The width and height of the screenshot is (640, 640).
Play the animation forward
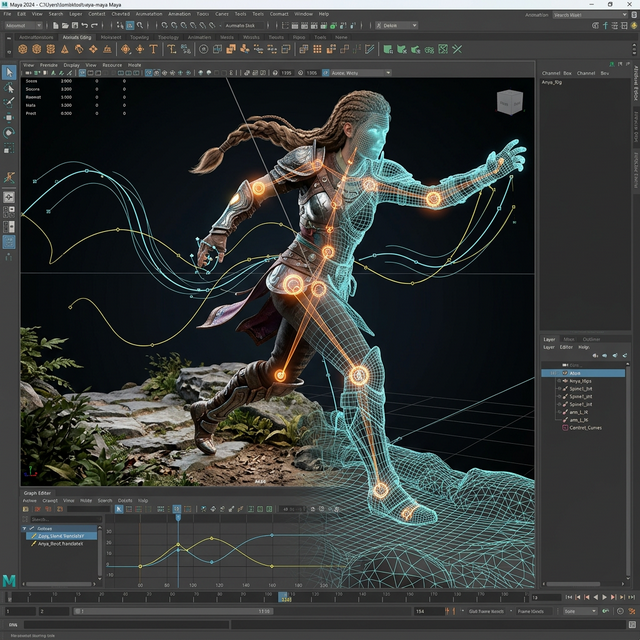(604, 597)
